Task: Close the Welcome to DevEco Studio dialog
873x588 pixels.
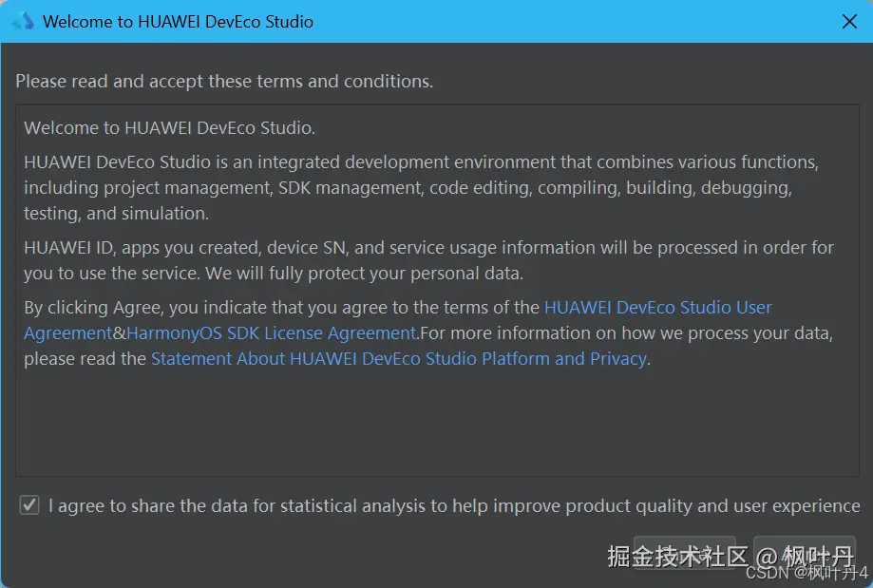Action: click(x=850, y=21)
